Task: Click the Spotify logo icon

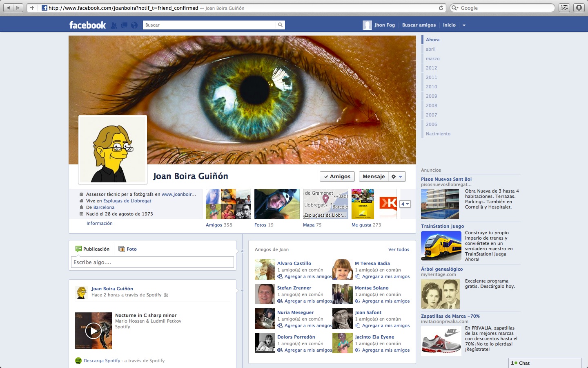Action: coord(78,361)
